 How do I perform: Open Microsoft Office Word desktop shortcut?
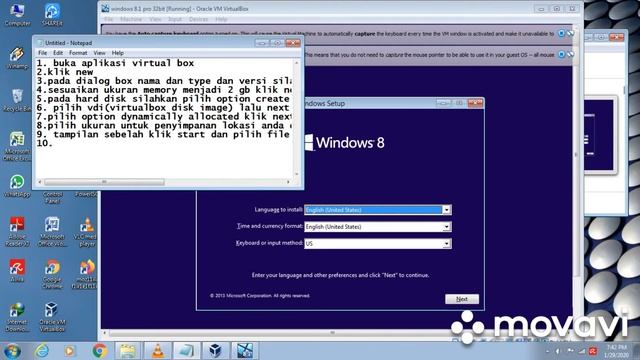tap(52, 231)
